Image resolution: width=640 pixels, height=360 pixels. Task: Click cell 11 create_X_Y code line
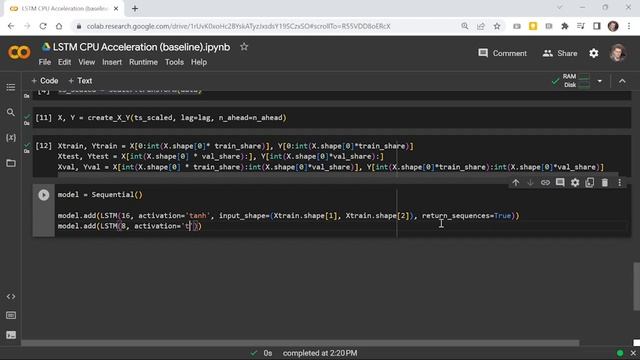172,118
